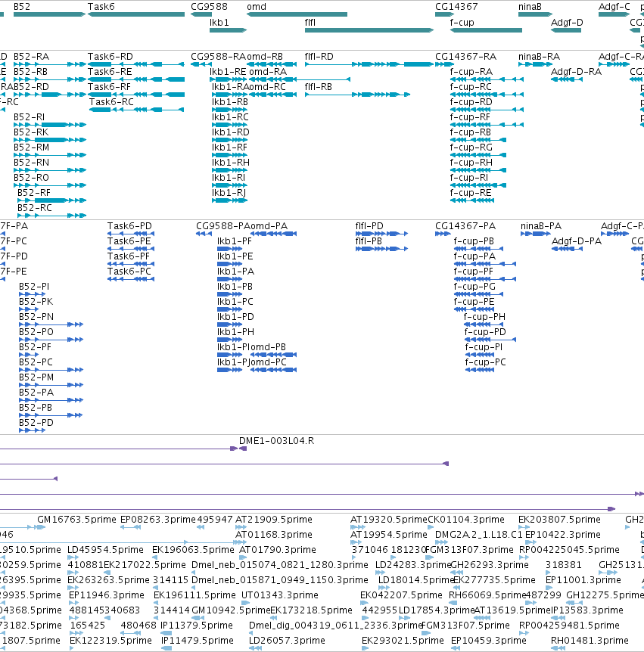The width and height of the screenshot is (644, 652).
Task: Select the omd gene feature
Action: point(297,14)
